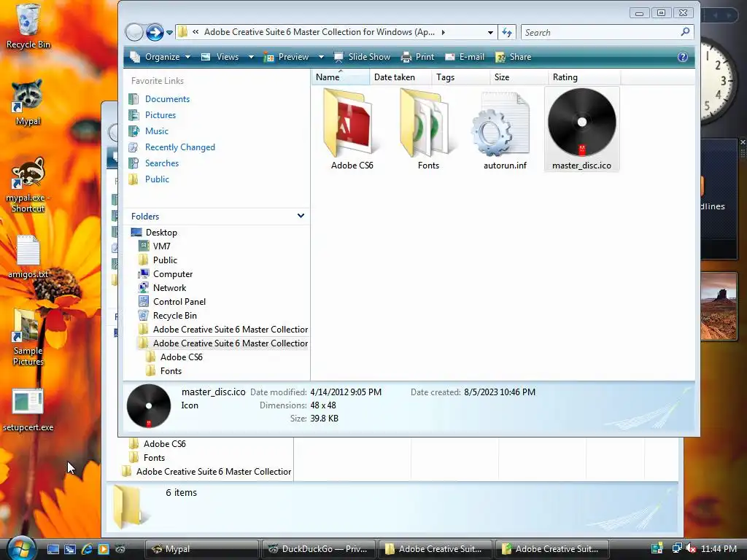Select the amigos.txt desktop file
747x560 pixels.
(28, 257)
